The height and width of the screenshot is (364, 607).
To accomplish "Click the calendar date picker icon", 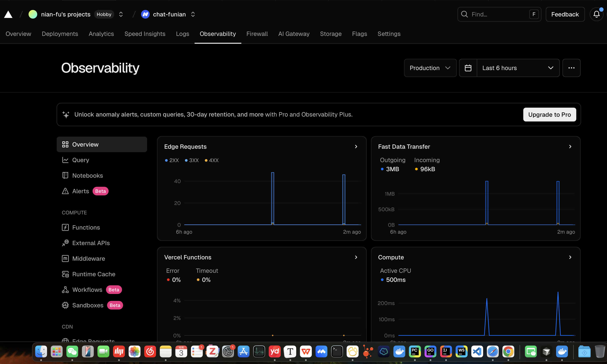I will [x=468, y=68].
